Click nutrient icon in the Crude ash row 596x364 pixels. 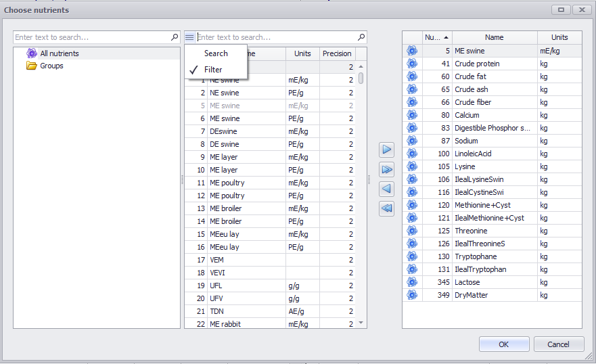pyautogui.click(x=412, y=89)
